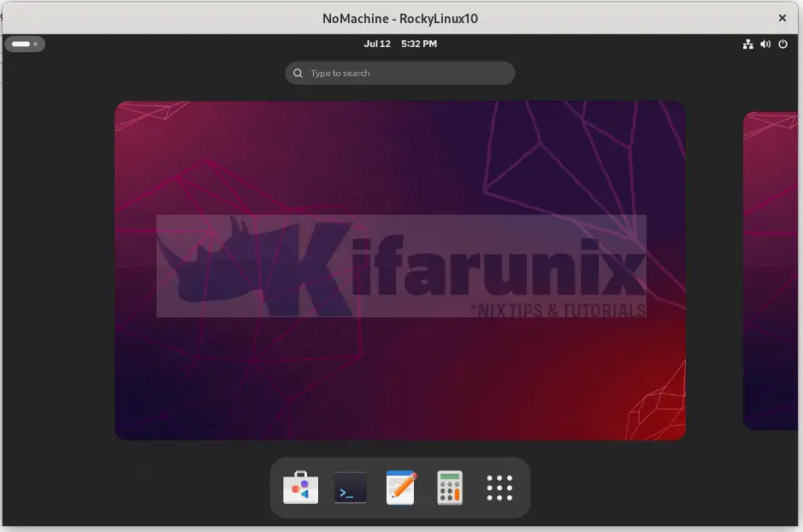
Task: Click the "5:32 PM" clock time
Action: tap(417, 44)
